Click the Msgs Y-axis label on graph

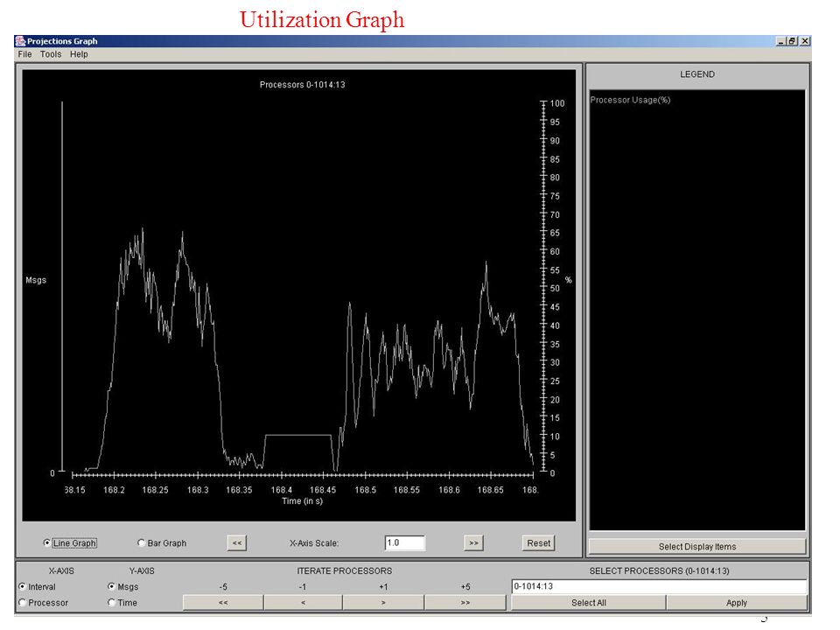(36, 280)
